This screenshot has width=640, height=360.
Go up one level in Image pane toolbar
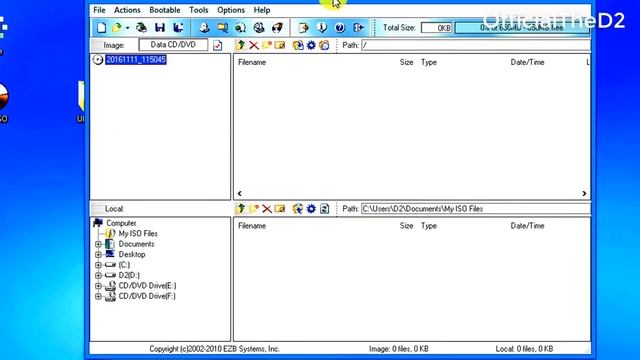pos(240,45)
